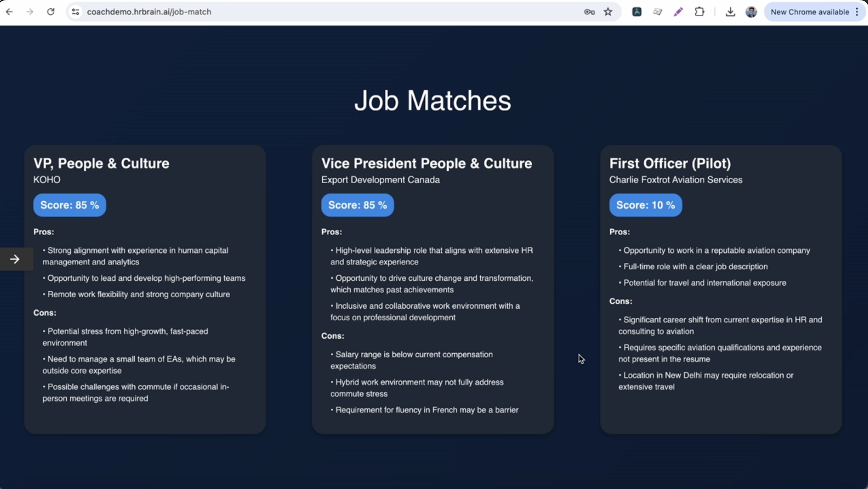Click Score button on KOHO VP role
This screenshot has height=489, width=868.
point(69,205)
